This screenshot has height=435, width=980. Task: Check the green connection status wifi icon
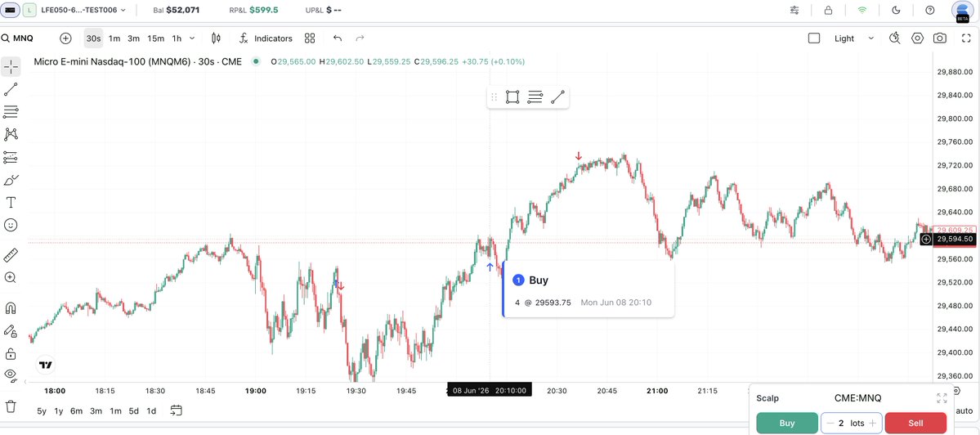(x=862, y=10)
